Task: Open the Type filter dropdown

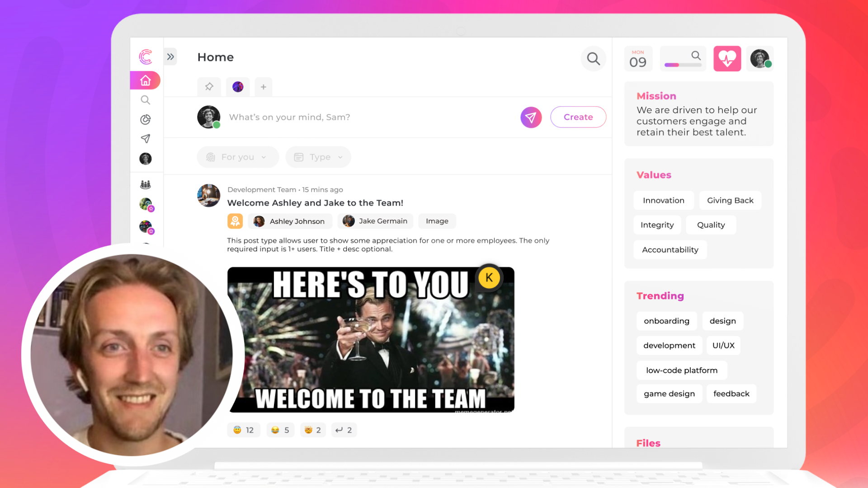Action: point(318,157)
